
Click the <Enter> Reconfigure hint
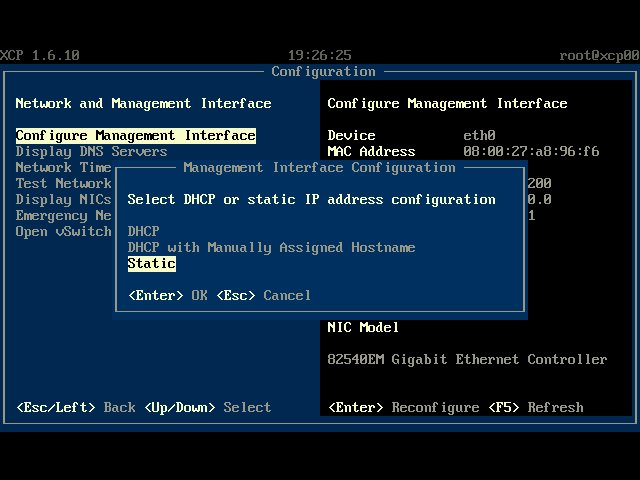[404, 407]
